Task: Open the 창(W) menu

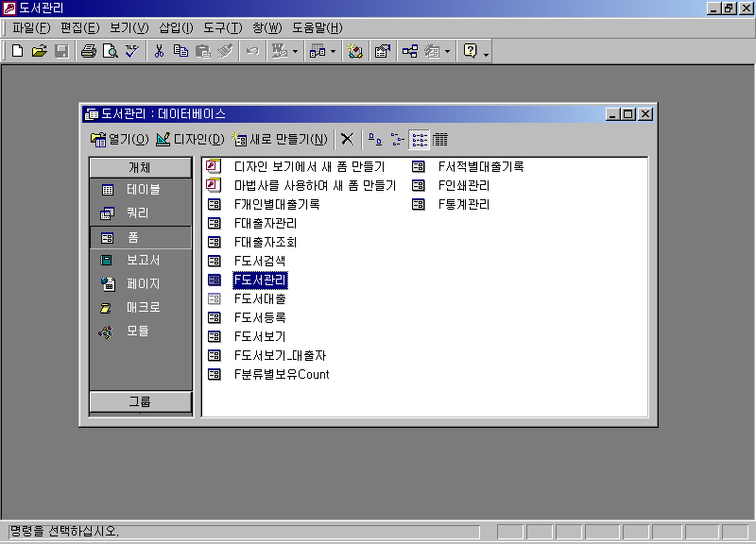Action: click(x=267, y=28)
